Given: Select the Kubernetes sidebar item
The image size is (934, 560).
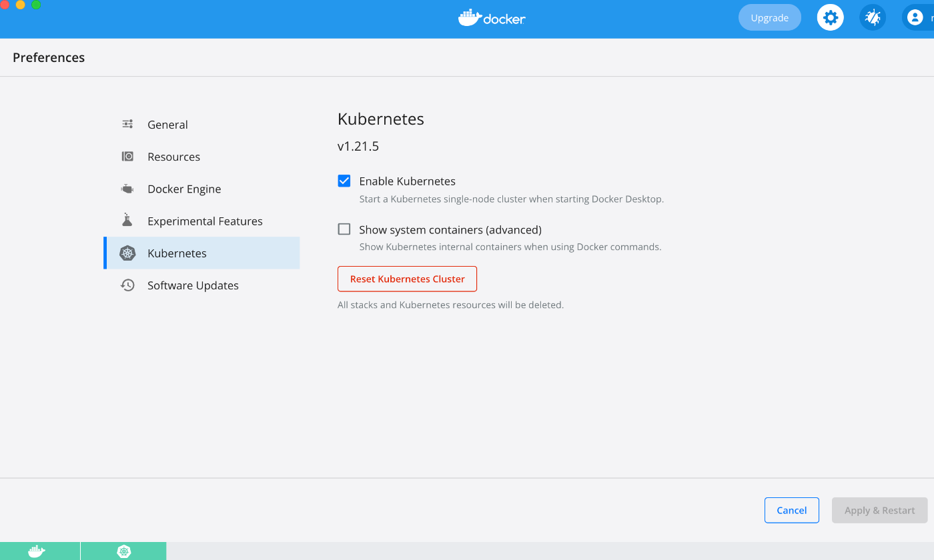Looking at the screenshot, I should [201, 253].
